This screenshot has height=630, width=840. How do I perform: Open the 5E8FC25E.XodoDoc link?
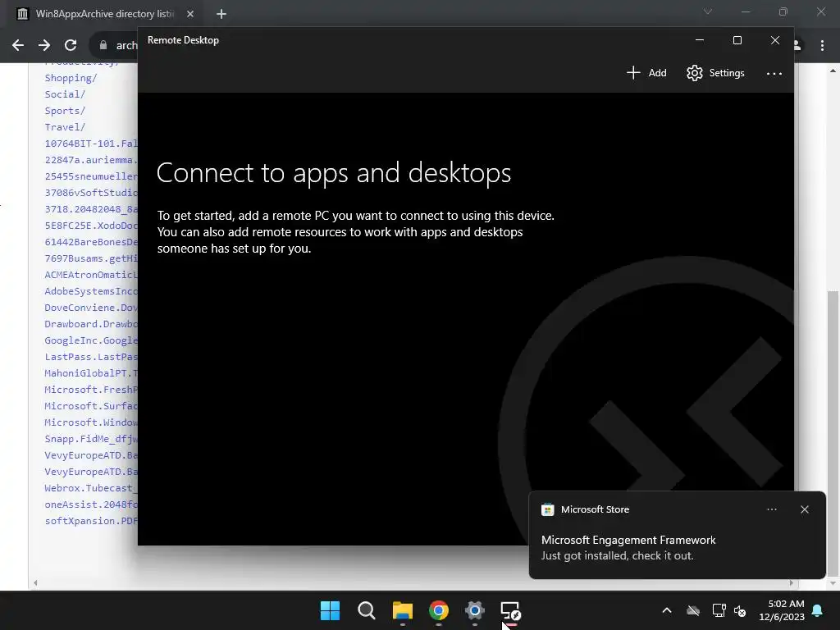pyautogui.click(x=91, y=226)
